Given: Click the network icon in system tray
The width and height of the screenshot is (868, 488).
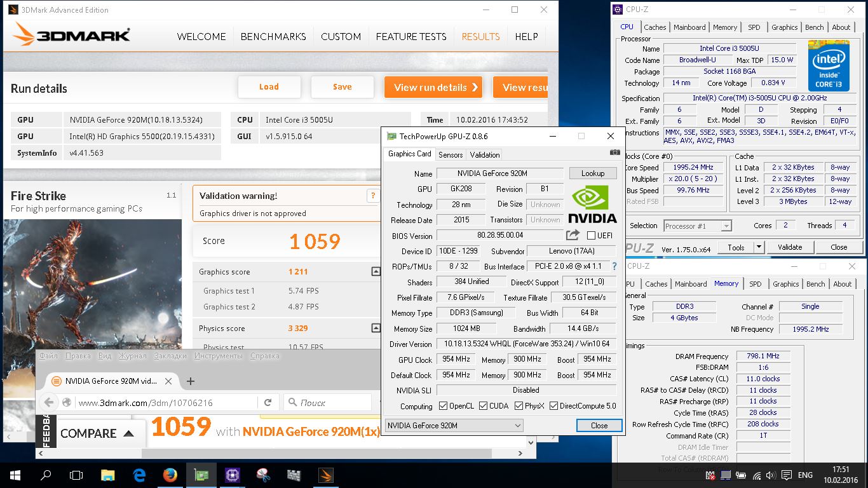Looking at the screenshot, I should pos(756,475).
